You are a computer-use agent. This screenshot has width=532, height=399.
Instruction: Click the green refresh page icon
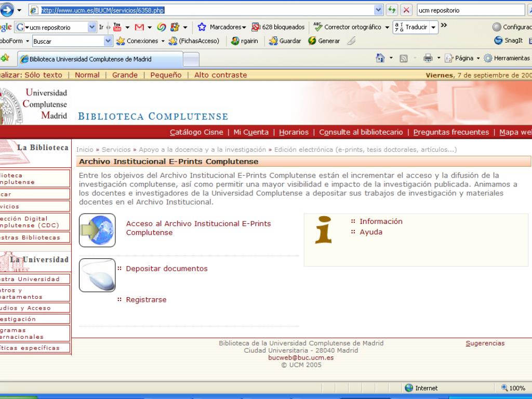pos(392,10)
